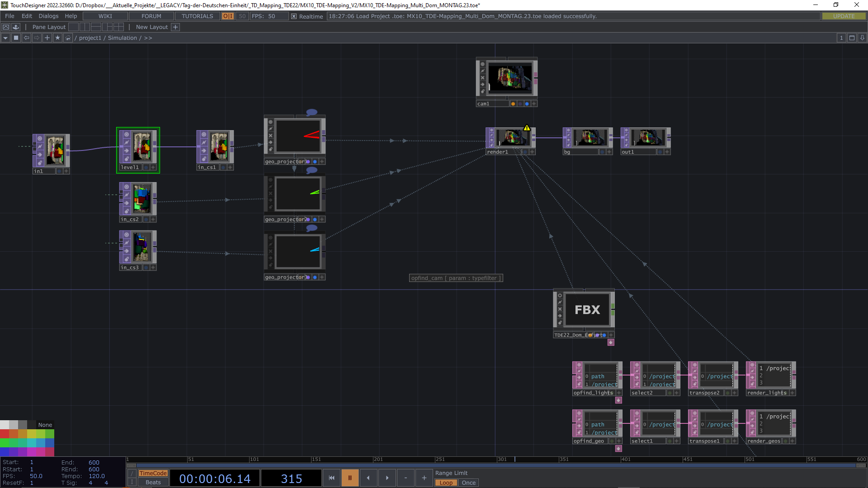Pick the red color swatch in node palette
The width and height of the screenshot is (868, 488).
point(5,434)
